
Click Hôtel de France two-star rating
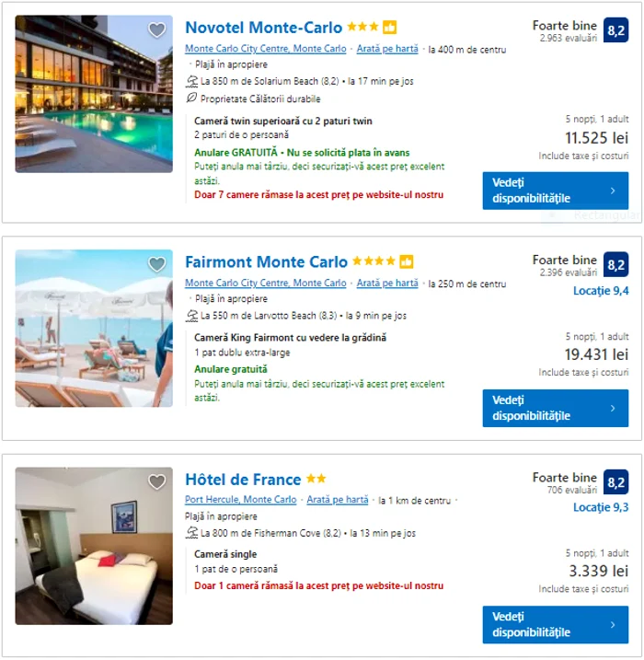coord(316,480)
